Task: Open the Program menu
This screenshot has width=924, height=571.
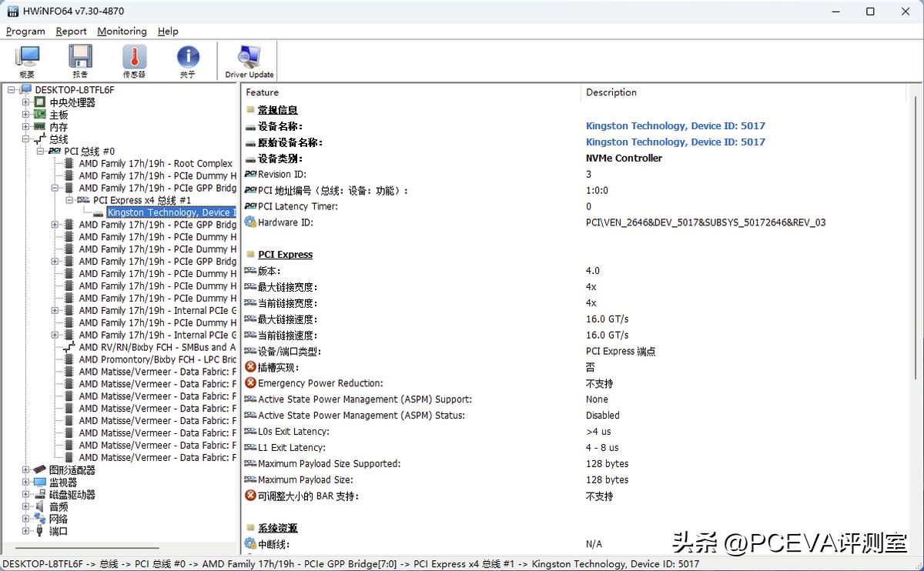Action: pos(25,31)
